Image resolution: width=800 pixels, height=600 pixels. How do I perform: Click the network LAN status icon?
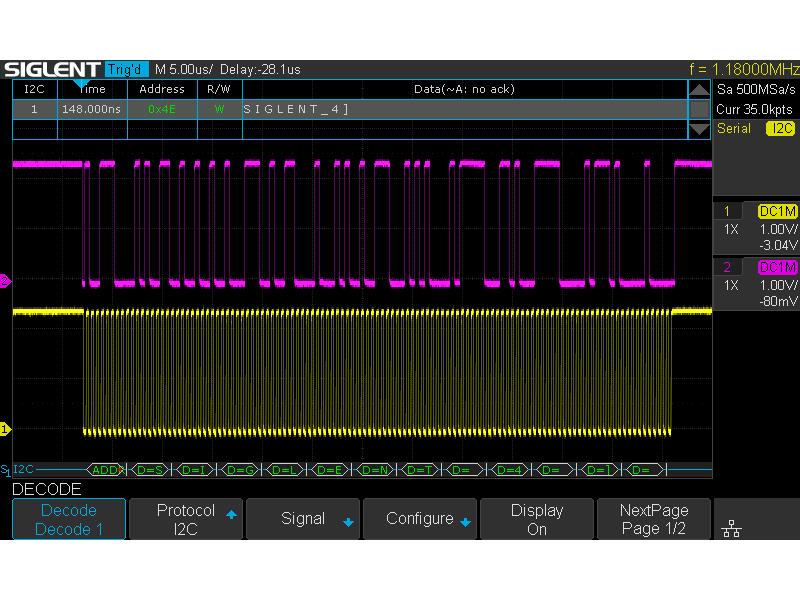coord(731,529)
